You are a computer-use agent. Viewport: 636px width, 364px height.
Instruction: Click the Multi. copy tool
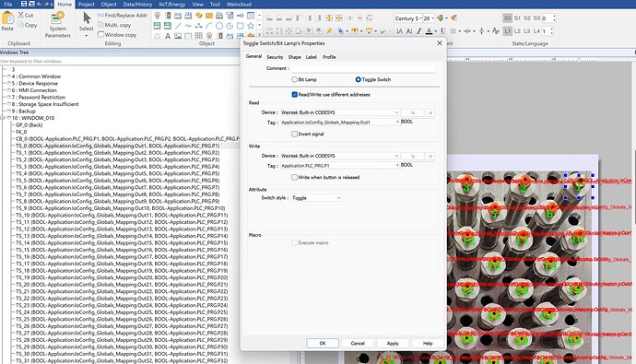pyautogui.click(x=114, y=25)
